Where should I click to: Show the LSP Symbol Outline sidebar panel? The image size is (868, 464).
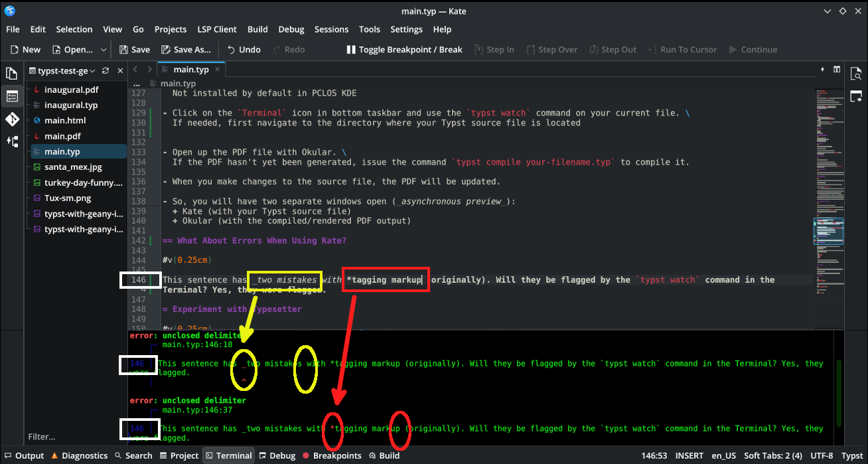[x=11, y=141]
